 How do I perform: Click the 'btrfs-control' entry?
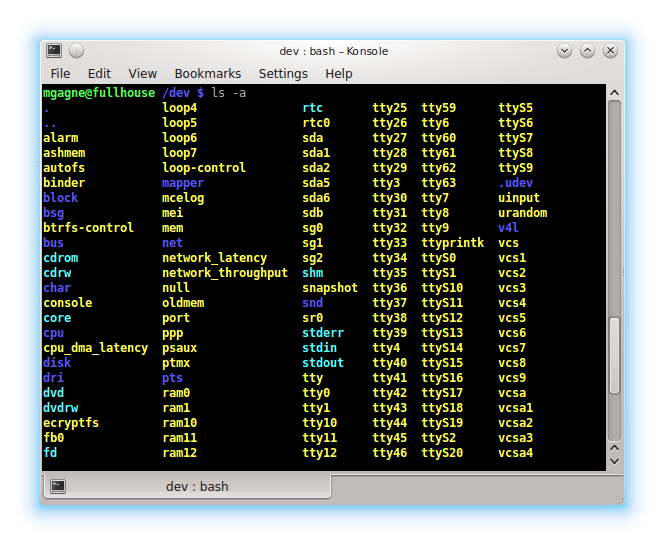click(88, 228)
